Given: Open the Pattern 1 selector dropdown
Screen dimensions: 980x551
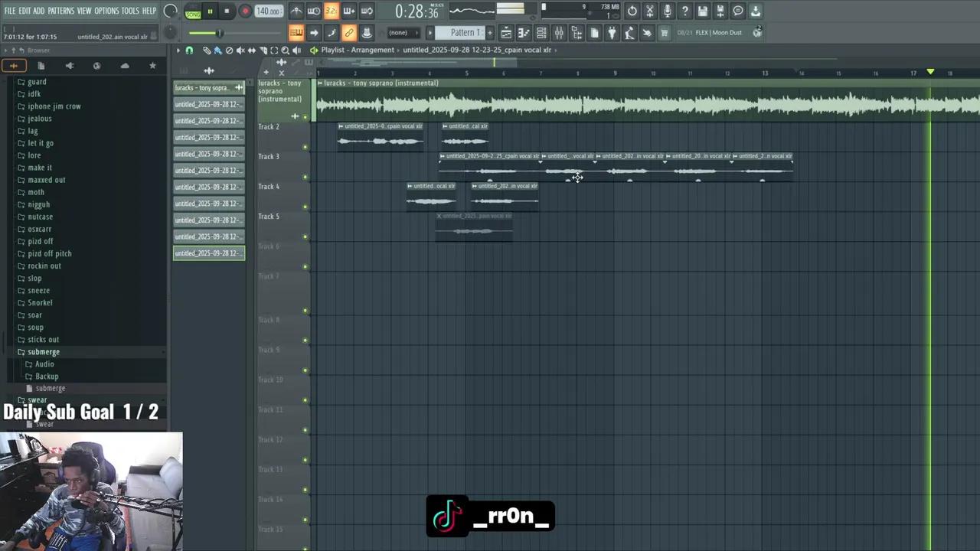Looking at the screenshot, I should click(x=462, y=33).
